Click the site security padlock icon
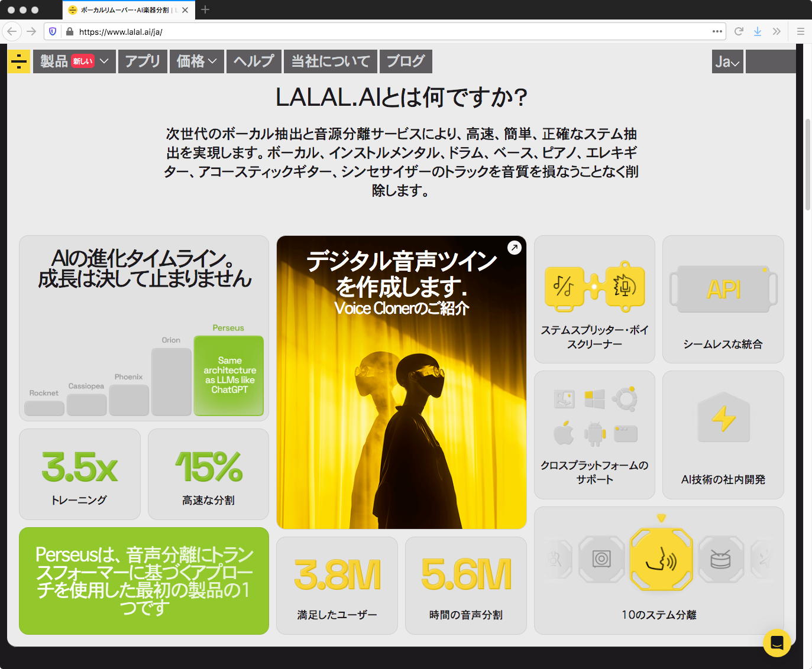Image resolution: width=812 pixels, height=669 pixels. tap(69, 31)
